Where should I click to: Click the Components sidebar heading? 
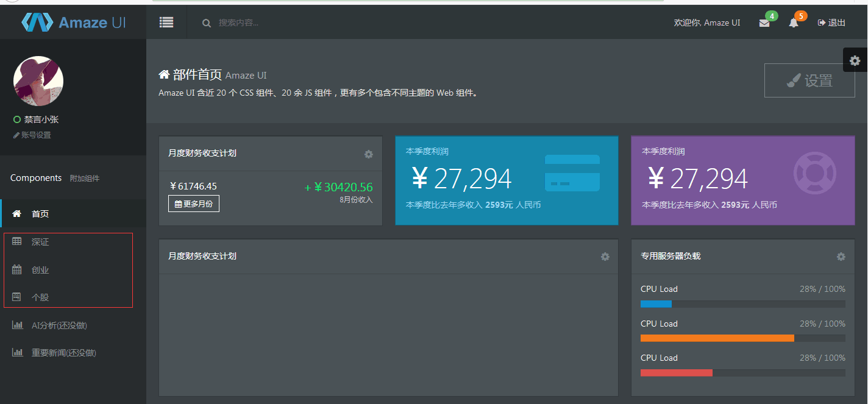(36, 178)
